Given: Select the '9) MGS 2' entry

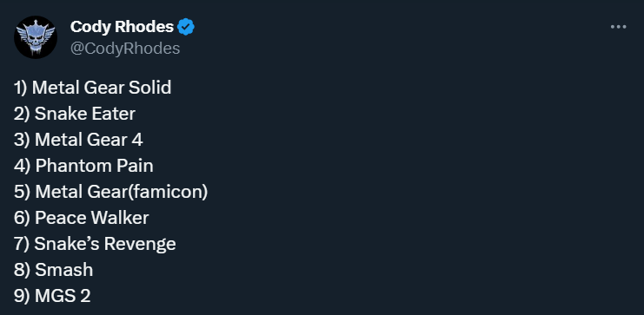Looking at the screenshot, I should coord(52,296).
